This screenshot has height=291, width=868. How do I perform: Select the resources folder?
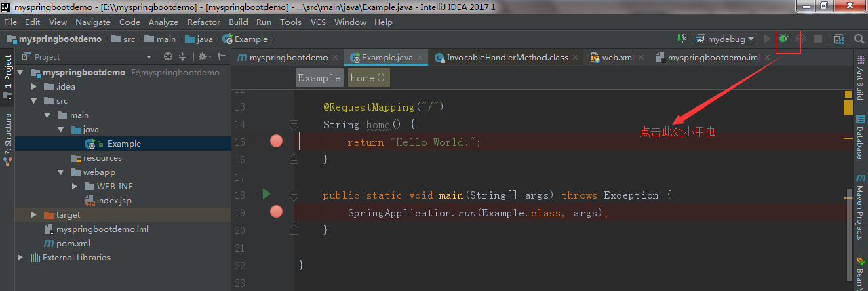tap(102, 158)
